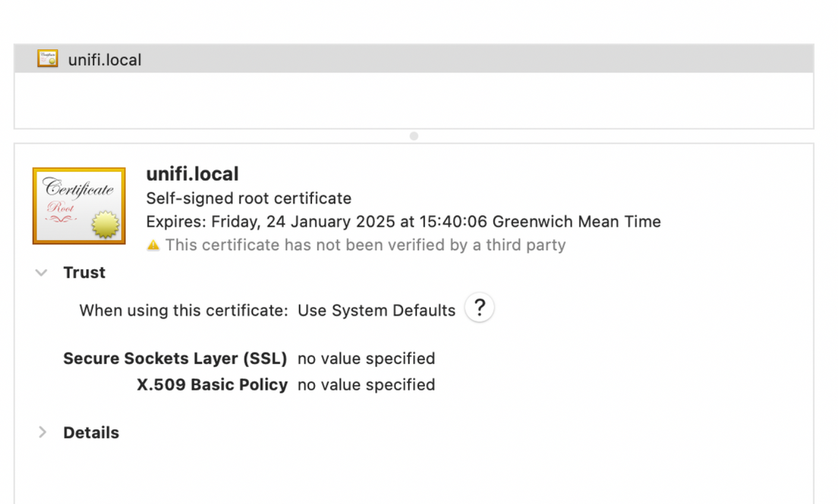Click the Details section heading
Image resolution: width=838 pixels, height=504 pixels.
click(x=91, y=433)
